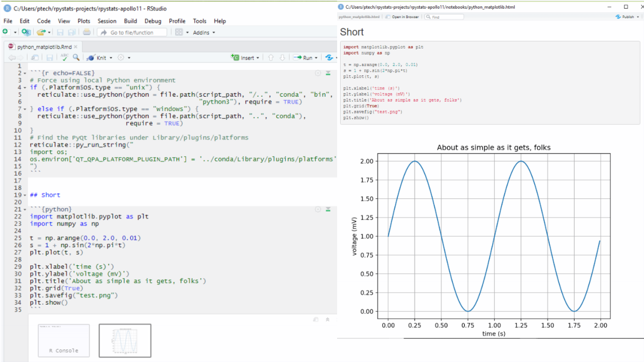The image size is (644, 362).
Task: Expand the Run dropdown arrow
Action: pos(316,58)
